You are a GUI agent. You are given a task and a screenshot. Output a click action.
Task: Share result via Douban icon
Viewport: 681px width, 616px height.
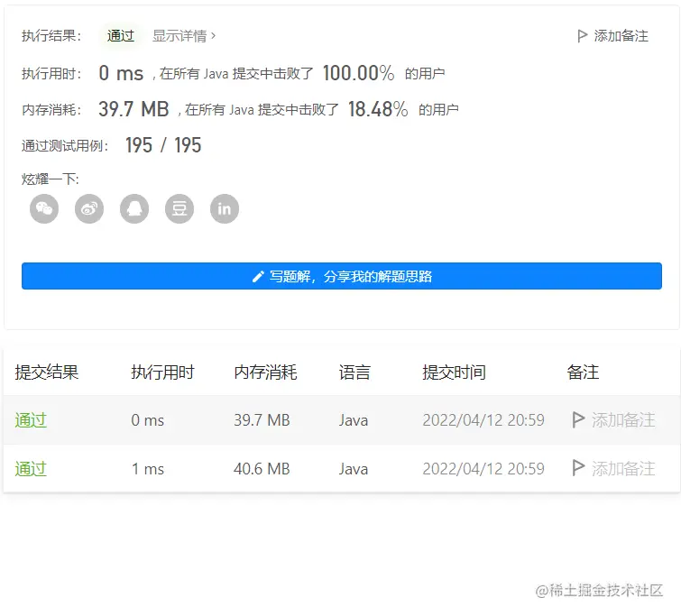[179, 209]
